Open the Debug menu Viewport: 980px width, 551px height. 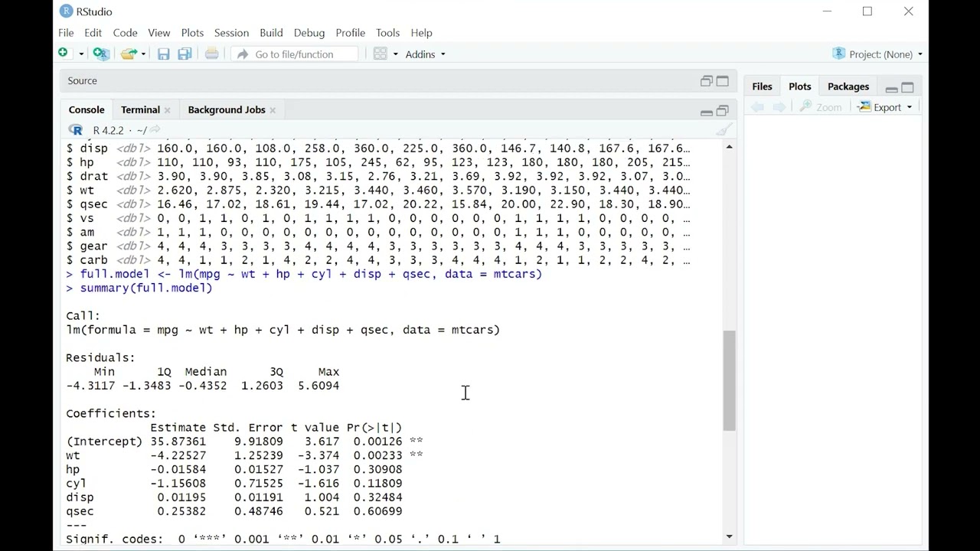click(309, 33)
